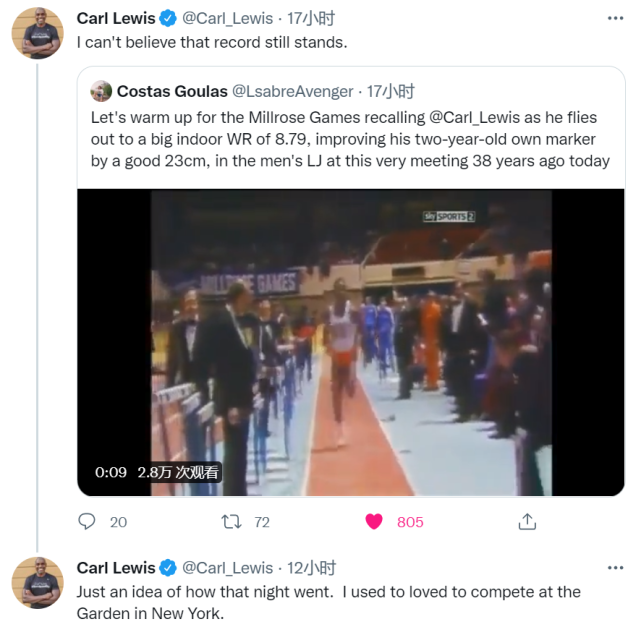Click verified badge on the 12小时 tweet
Screen dimensions: 641x627
(168, 568)
